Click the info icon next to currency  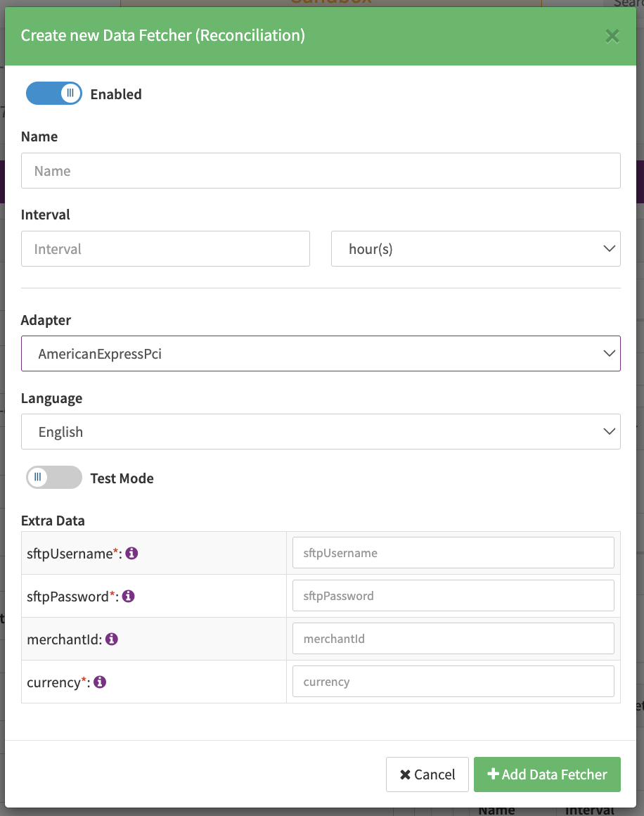pos(100,682)
